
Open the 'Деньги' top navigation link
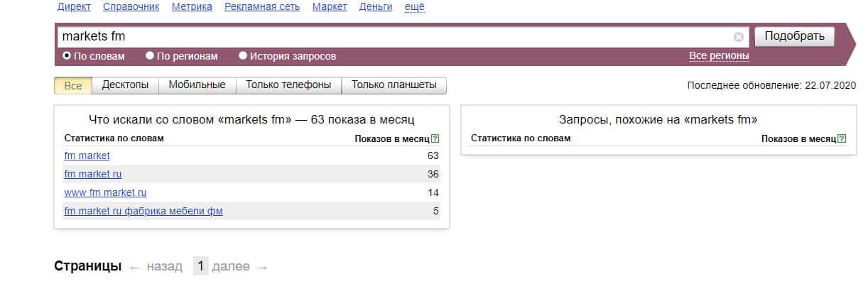click(x=376, y=7)
